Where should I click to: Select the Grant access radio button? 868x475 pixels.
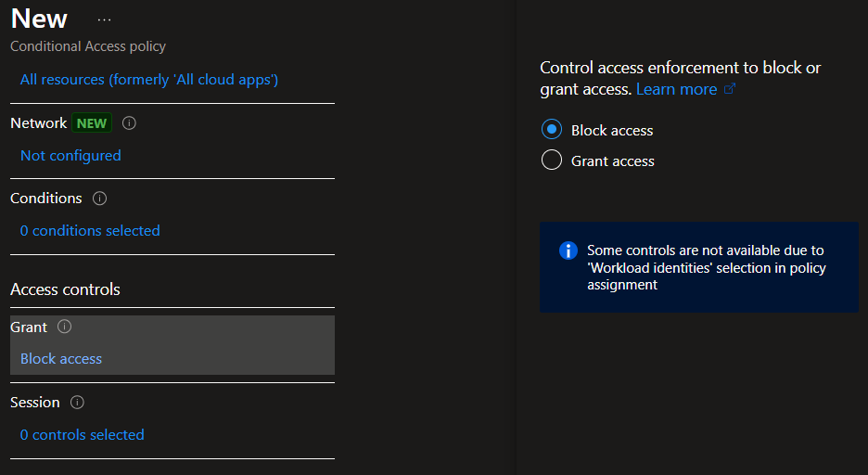(552, 160)
